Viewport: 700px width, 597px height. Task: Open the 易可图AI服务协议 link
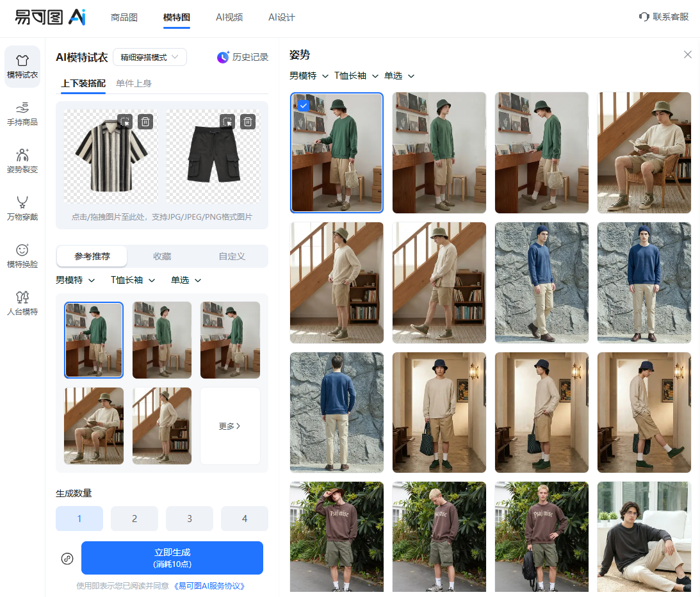209,586
